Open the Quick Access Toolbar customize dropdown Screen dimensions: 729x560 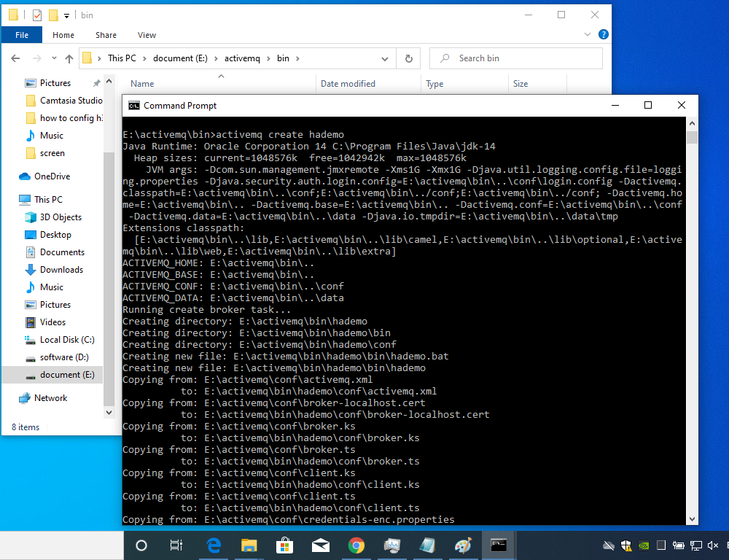point(67,15)
